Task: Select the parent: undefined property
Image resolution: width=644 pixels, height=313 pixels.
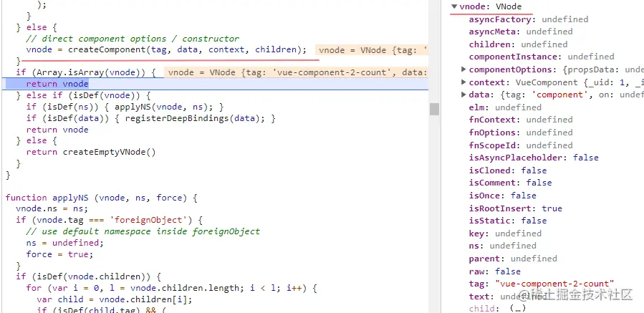Action: tap(513, 259)
